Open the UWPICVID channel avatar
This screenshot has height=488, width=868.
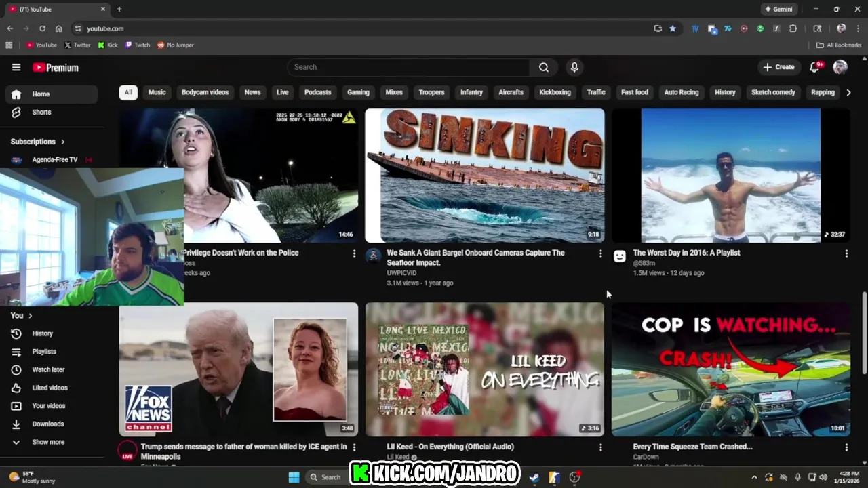(373, 256)
